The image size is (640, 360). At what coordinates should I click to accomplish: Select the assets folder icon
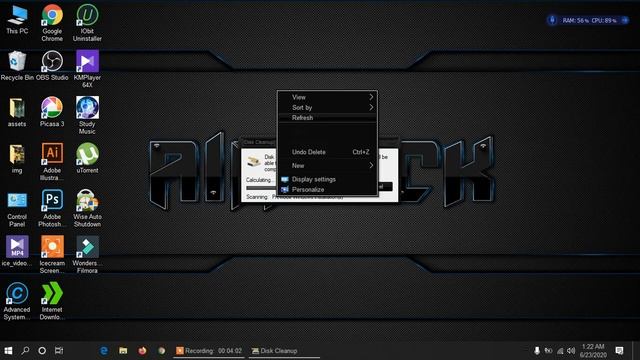click(x=17, y=112)
